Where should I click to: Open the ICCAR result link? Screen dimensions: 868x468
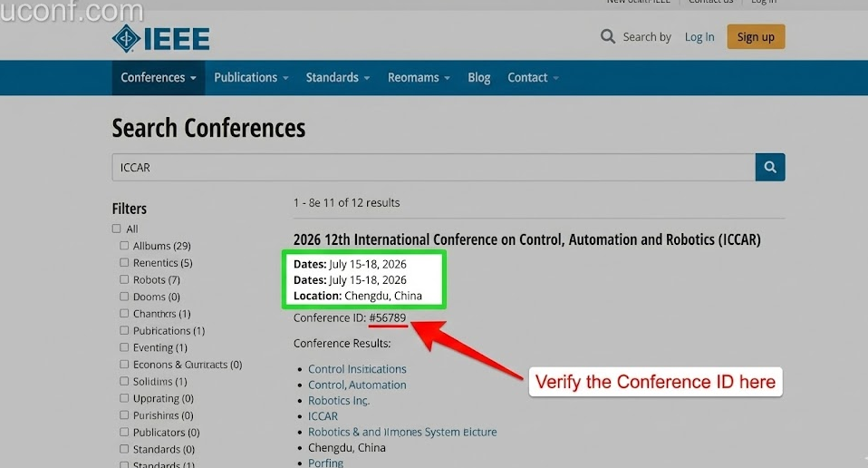[323, 416]
